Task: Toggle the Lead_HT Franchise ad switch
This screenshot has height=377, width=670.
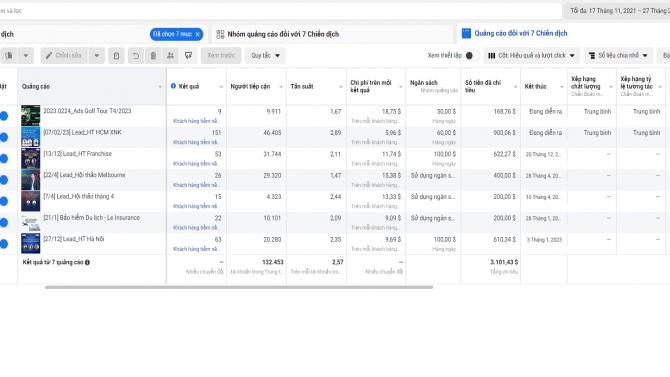Action: 4,159
